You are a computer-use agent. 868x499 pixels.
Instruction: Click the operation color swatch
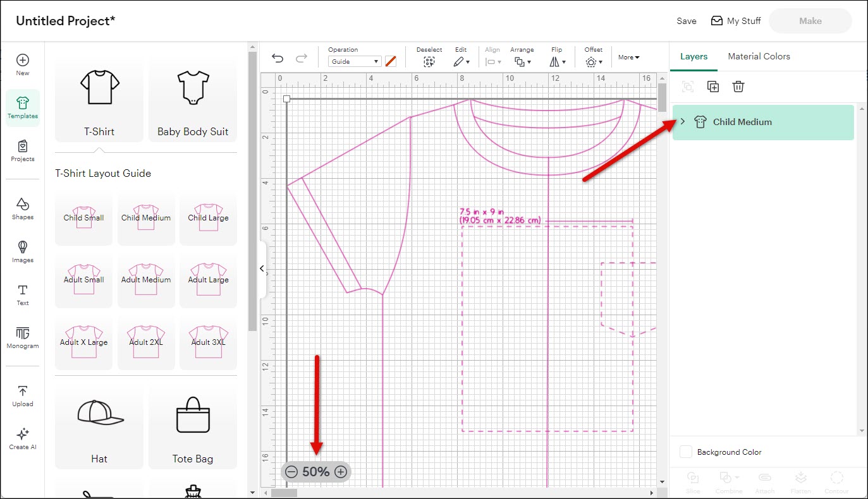(x=391, y=62)
